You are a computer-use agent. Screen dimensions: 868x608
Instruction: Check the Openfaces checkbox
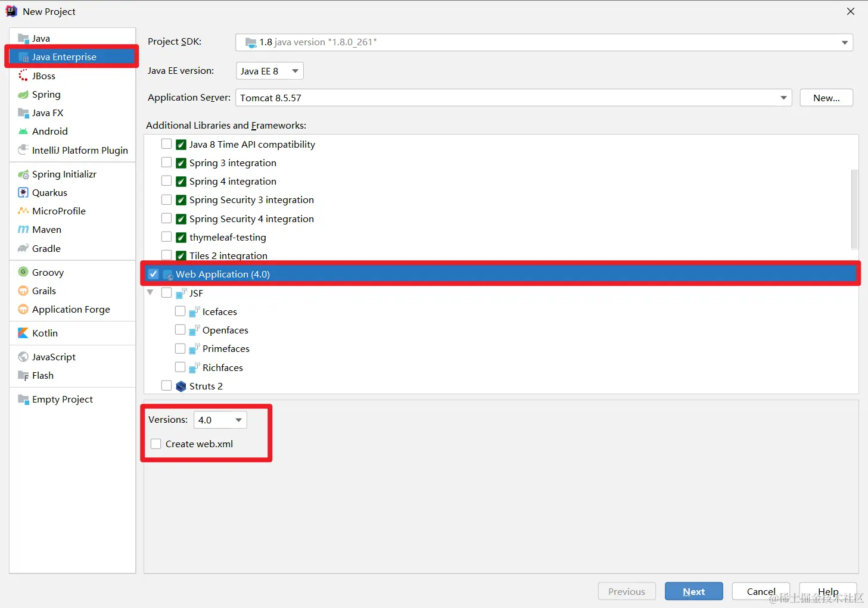coord(180,329)
